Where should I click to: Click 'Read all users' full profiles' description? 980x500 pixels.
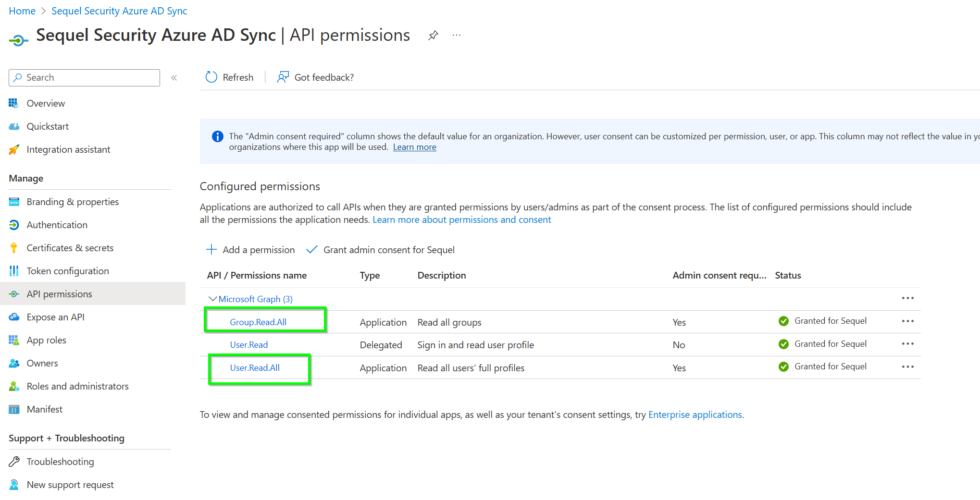471,368
